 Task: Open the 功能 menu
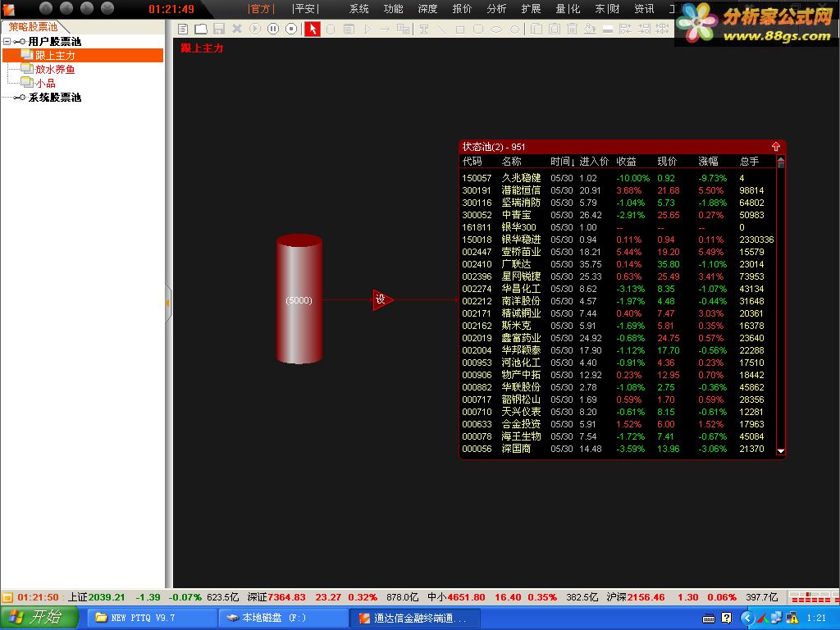(393, 8)
